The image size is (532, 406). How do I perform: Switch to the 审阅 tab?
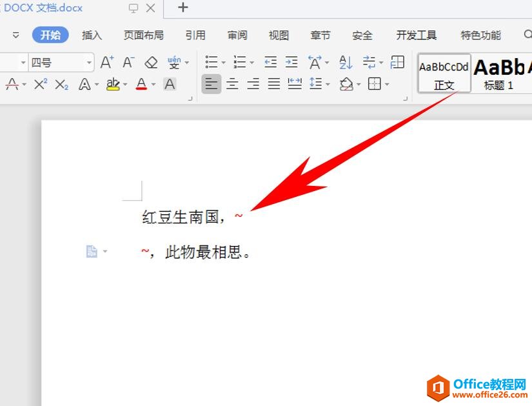click(x=237, y=35)
